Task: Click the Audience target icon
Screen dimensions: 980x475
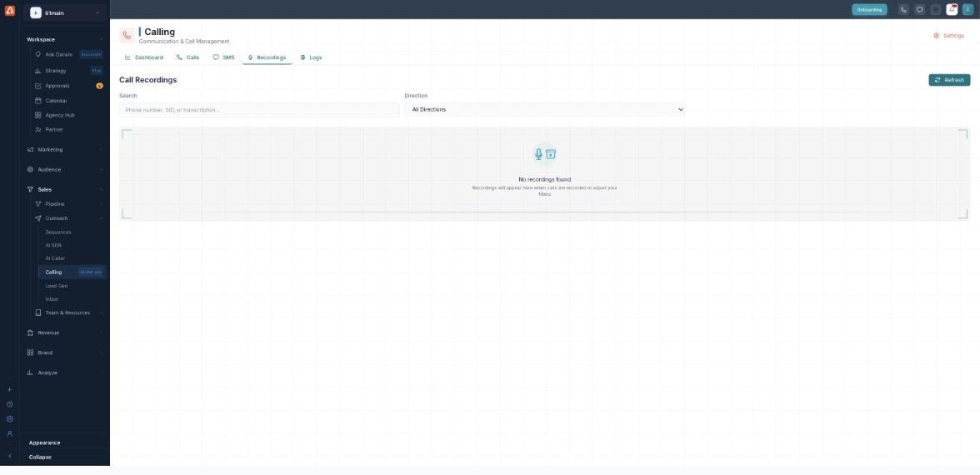Action: tap(30, 169)
